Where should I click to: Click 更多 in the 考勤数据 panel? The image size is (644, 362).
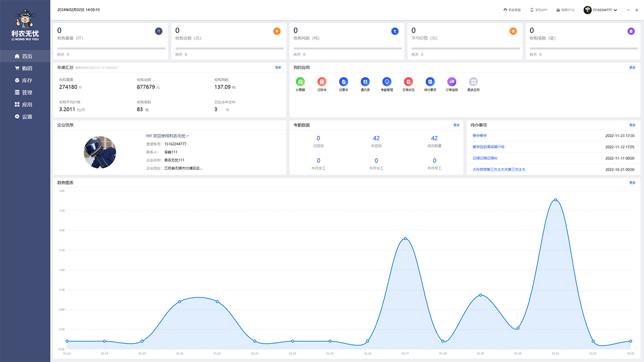click(x=456, y=125)
